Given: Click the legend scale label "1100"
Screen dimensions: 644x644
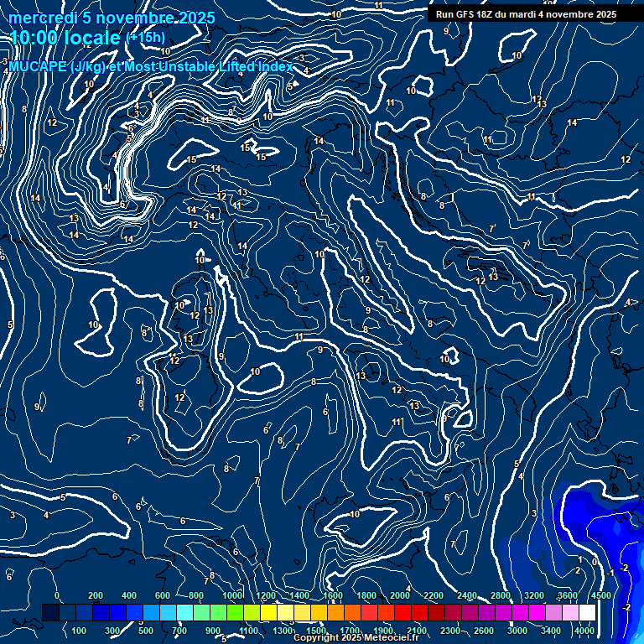Looking at the screenshot, I should click(x=249, y=631).
